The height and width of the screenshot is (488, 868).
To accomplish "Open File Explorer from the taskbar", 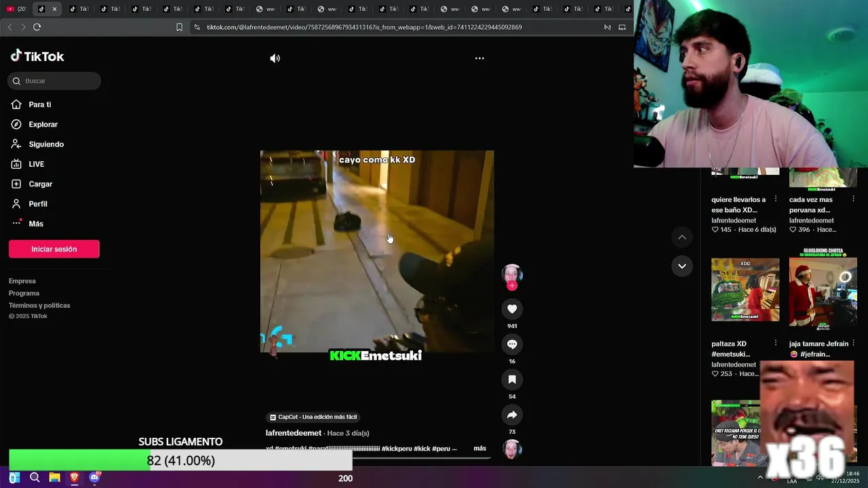I will pos(55,478).
